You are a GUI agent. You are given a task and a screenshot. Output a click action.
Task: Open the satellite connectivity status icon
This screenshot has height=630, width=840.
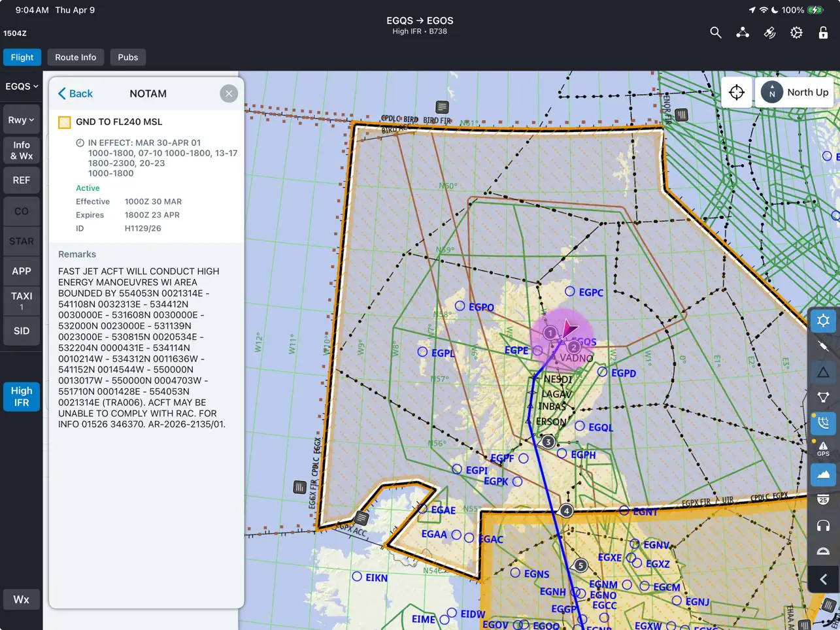769,33
